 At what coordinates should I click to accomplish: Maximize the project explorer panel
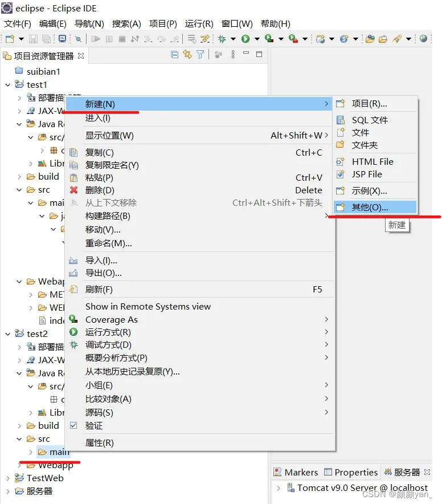(x=259, y=54)
